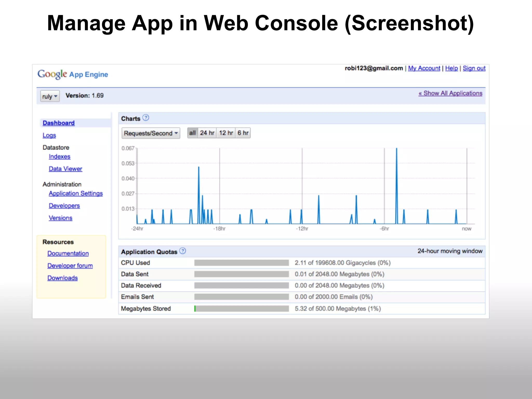Viewport: 532px width, 399px height.
Task: Select the 'all' time range button
Action: click(192, 133)
